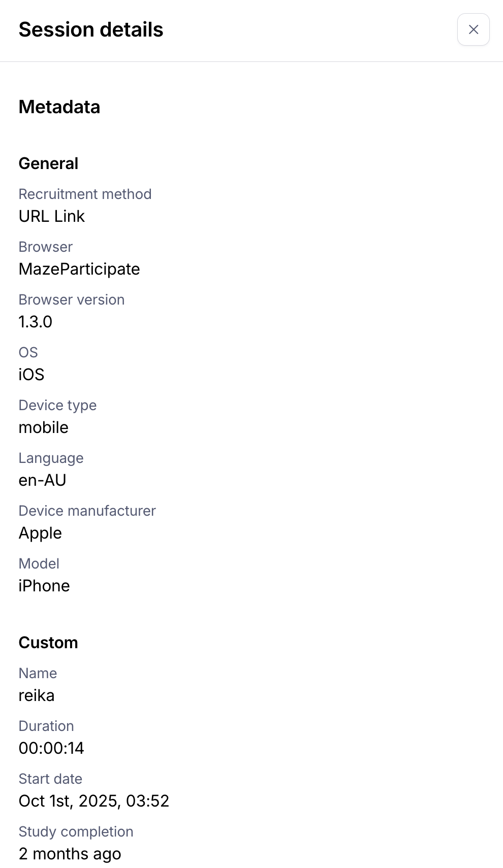Click the en-AU language value
This screenshot has width=503, height=868.
43,480
